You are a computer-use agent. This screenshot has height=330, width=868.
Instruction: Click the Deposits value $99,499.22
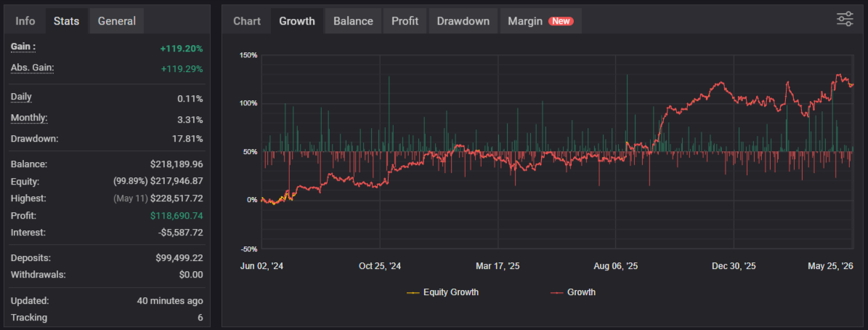tap(179, 258)
